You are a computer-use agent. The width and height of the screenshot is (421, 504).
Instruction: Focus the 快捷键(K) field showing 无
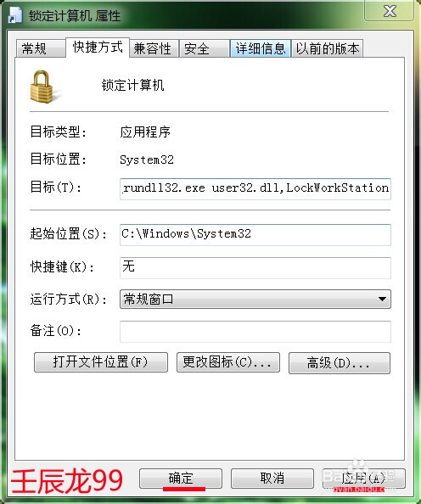pyautogui.click(x=255, y=268)
